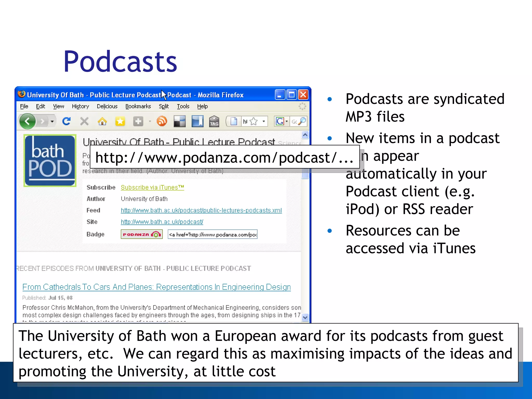This screenshot has height=399, width=532.
Task: Open the File menu
Action: [x=24, y=107]
